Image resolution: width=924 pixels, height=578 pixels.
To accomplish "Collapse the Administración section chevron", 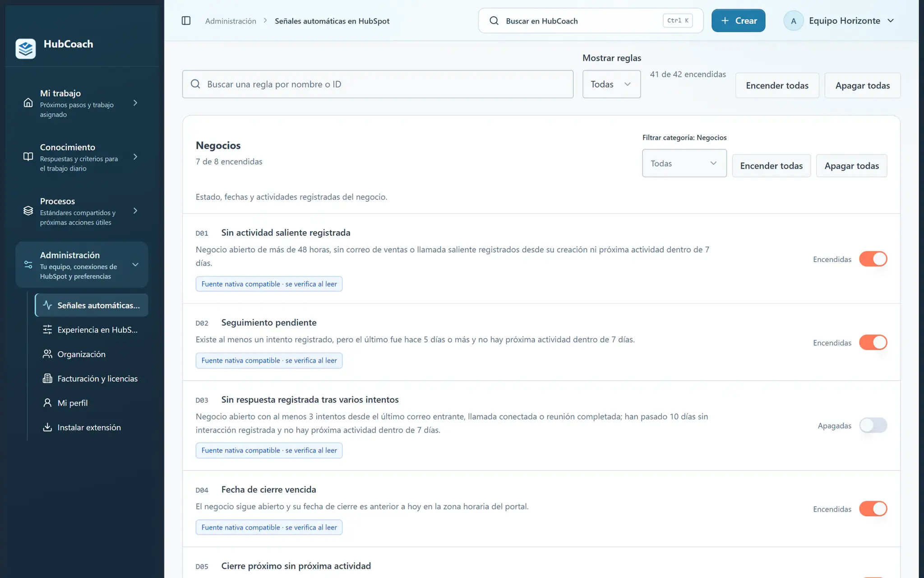I will (135, 265).
